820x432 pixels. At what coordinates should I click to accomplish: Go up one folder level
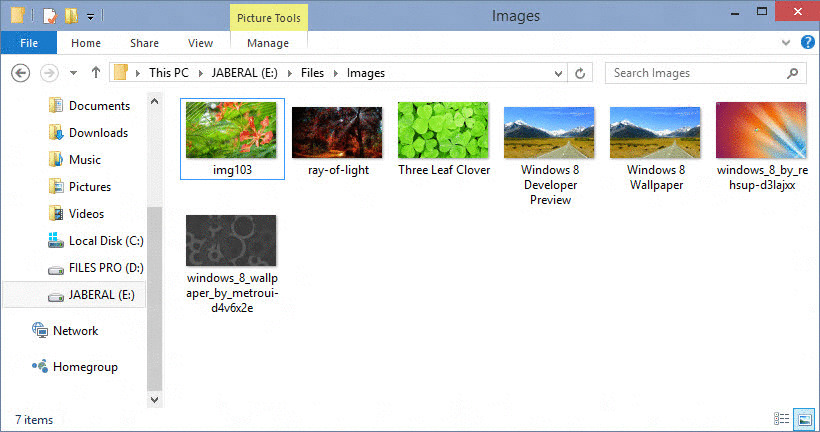(96, 73)
